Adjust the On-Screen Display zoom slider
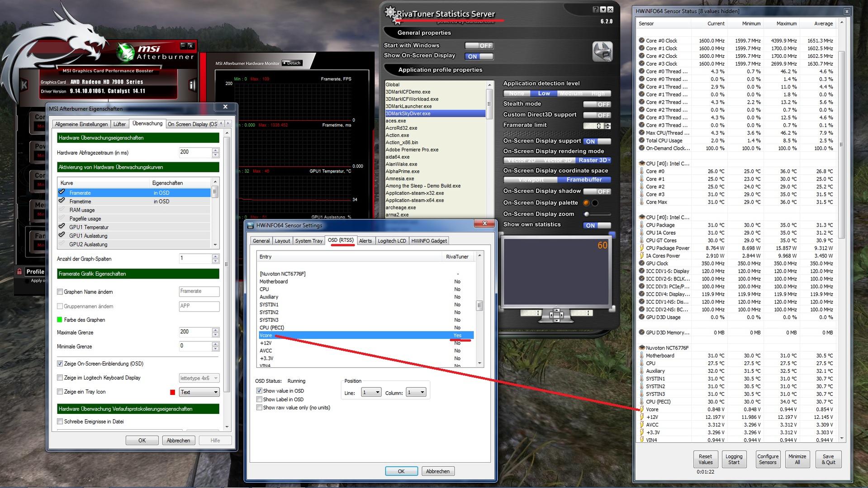 click(598, 214)
